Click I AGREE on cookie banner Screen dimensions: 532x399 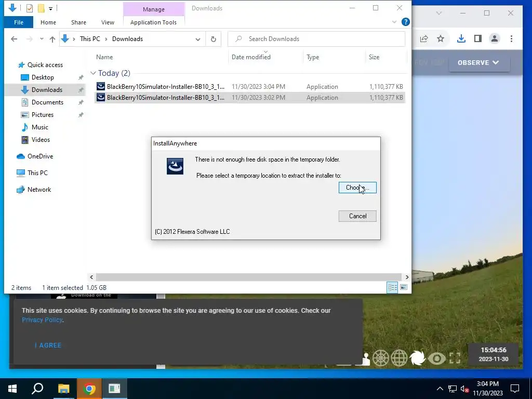[x=48, y=345]
